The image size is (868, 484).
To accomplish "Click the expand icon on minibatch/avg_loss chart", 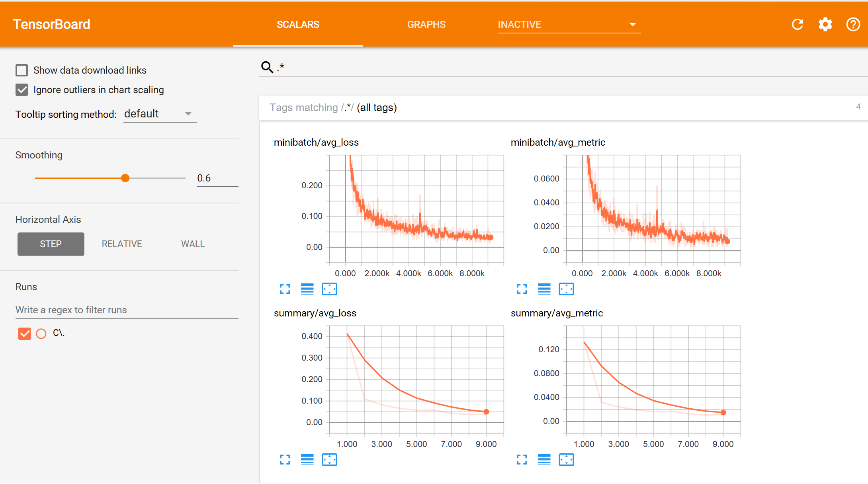I will (285, 289).
